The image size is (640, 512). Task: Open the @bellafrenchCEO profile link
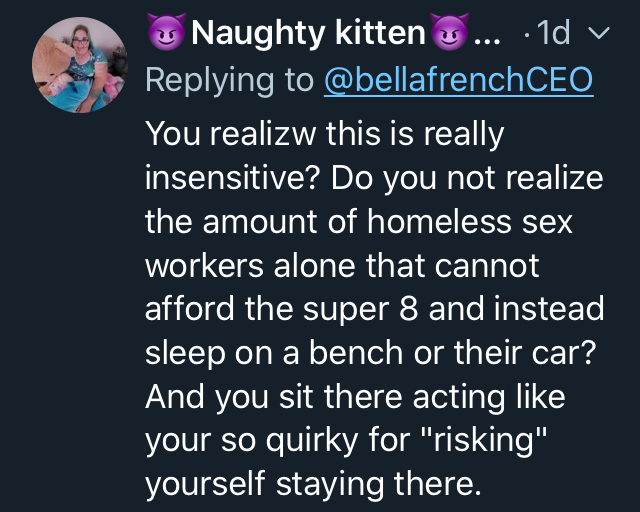(459, 80)
